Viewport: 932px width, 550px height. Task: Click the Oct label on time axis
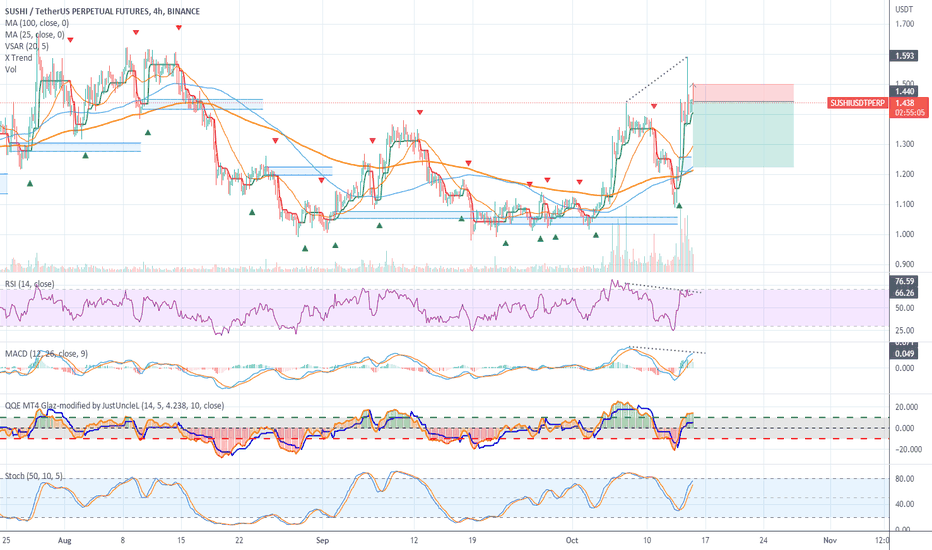tap(572, 540)
